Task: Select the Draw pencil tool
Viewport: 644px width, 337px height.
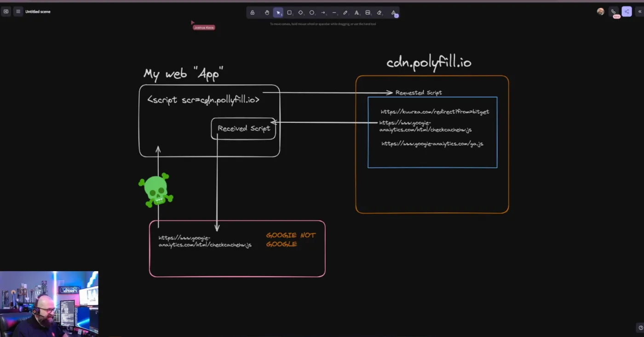Action: [x=345, y=12]
